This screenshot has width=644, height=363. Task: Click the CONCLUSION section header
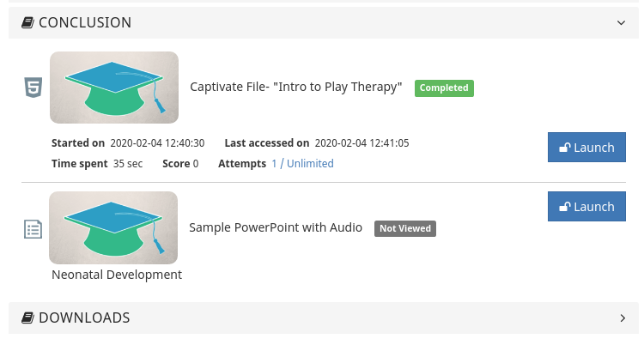point(85,23)
